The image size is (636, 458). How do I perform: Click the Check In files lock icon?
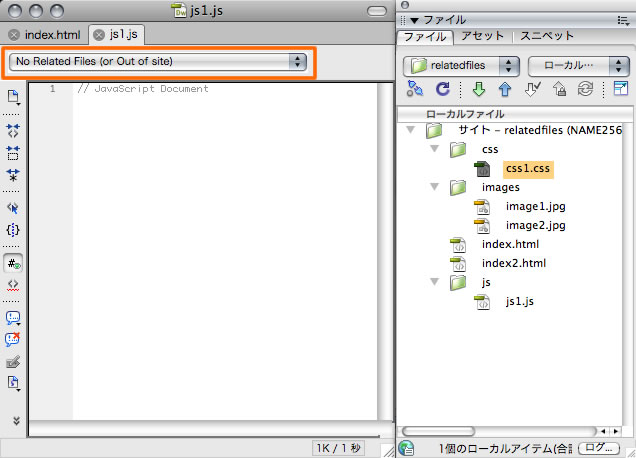coord(560,89)
